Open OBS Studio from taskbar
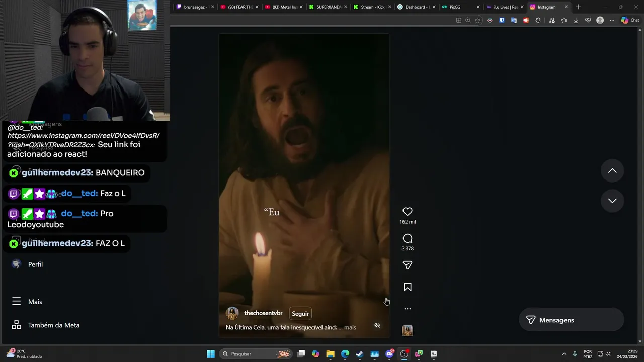 (x=404, y=354)
